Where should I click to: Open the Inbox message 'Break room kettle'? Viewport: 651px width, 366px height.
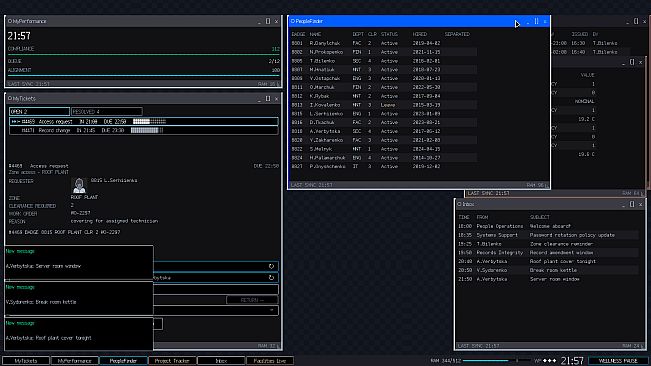pos(548,270)
